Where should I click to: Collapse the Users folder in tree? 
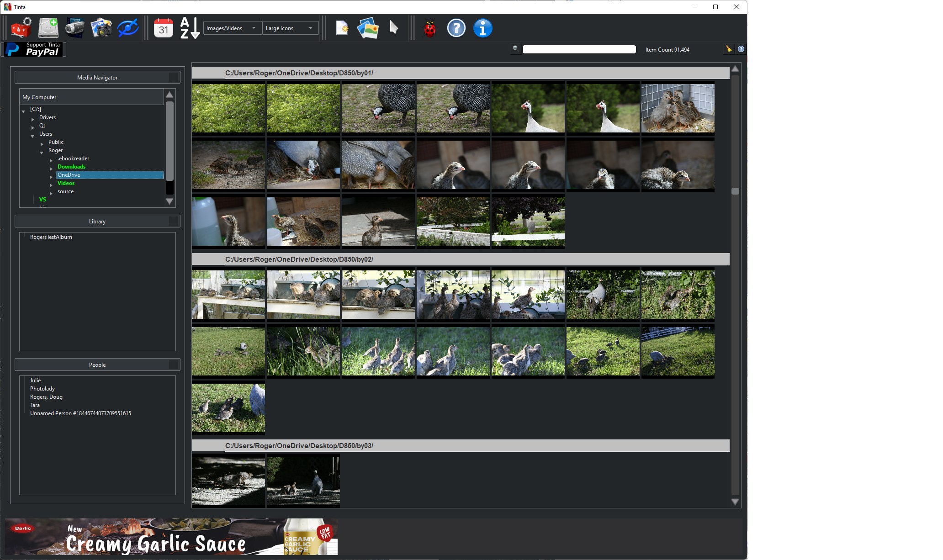click(32, 136)
